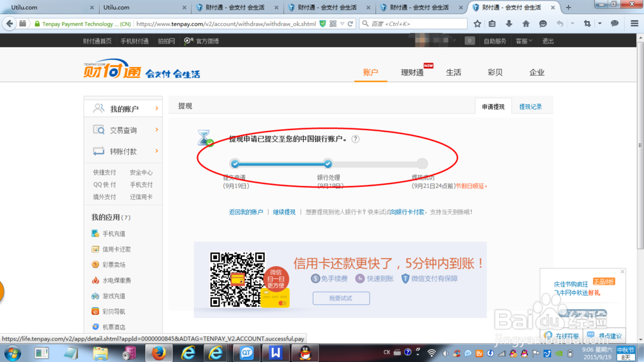The height and width of the screenshot is (362, 644).
Task: Click the bookmark star icon
Action: click(x=477, y=24)
